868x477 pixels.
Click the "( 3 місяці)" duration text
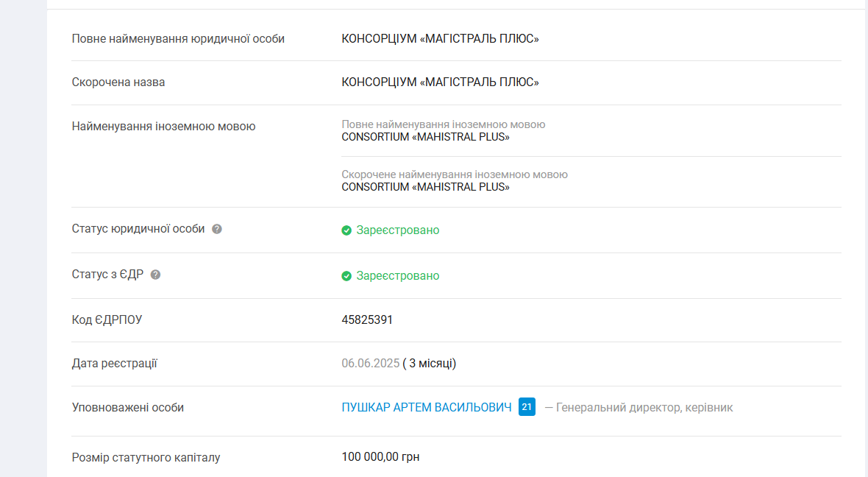(x=430, y=364)
